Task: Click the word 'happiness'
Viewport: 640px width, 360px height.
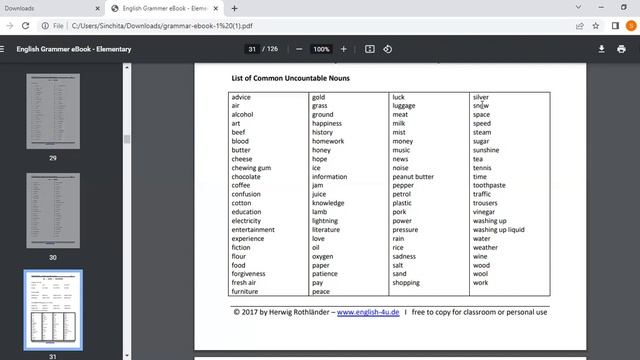Action: (327, 123)
